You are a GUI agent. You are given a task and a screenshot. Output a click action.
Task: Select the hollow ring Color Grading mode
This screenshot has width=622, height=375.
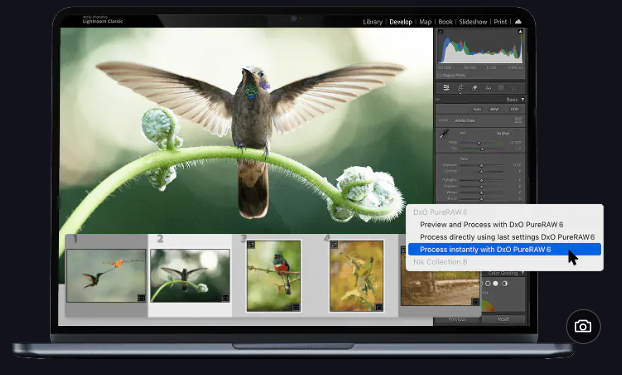488,283
